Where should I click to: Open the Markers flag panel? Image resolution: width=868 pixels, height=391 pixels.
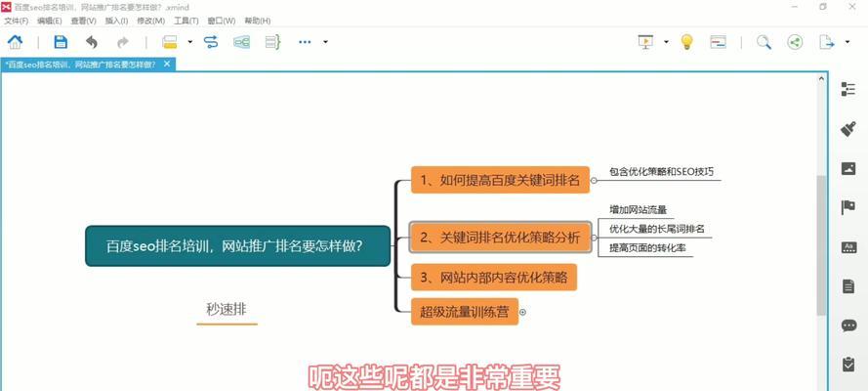tap(848, 207)
